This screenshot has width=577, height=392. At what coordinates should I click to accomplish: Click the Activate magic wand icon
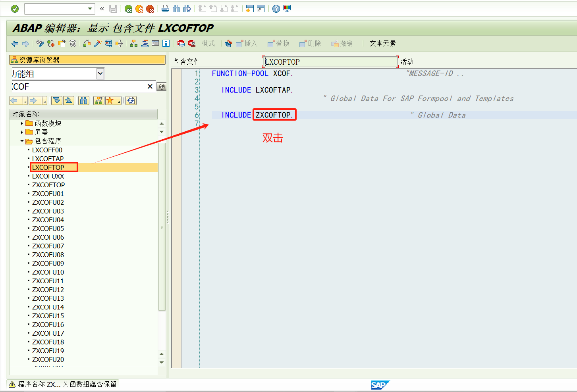tap(98, 44)
